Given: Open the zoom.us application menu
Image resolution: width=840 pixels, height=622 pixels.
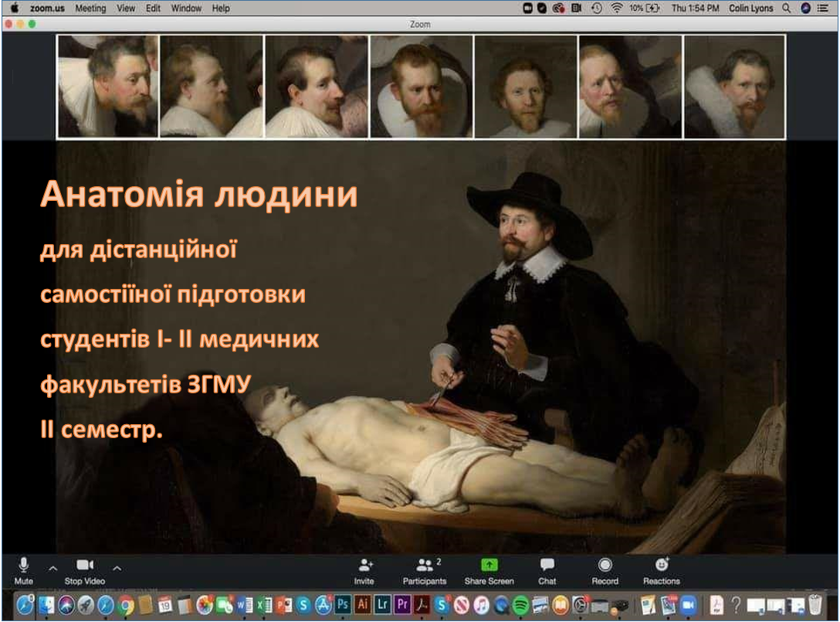Looking at the screenshot, I should click(x=47, y=8).
